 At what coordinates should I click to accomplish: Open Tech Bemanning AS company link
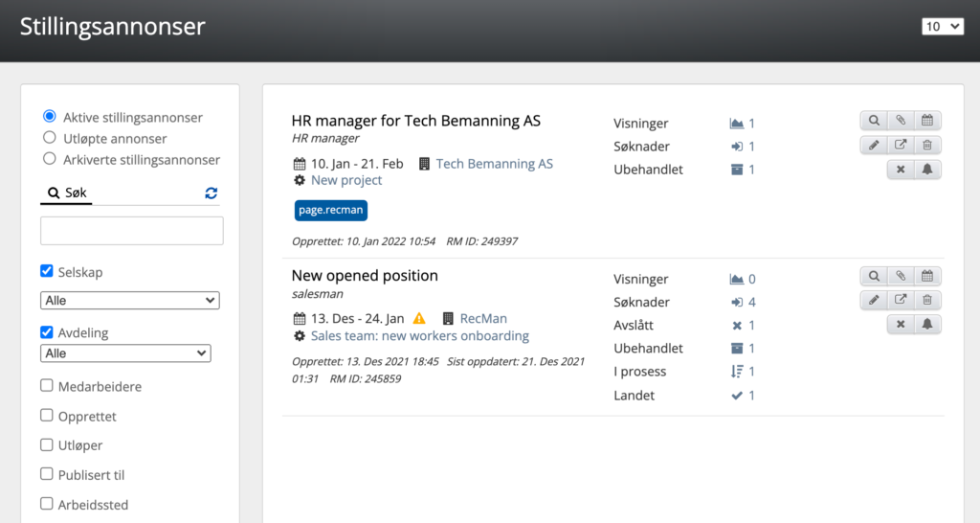495,164
